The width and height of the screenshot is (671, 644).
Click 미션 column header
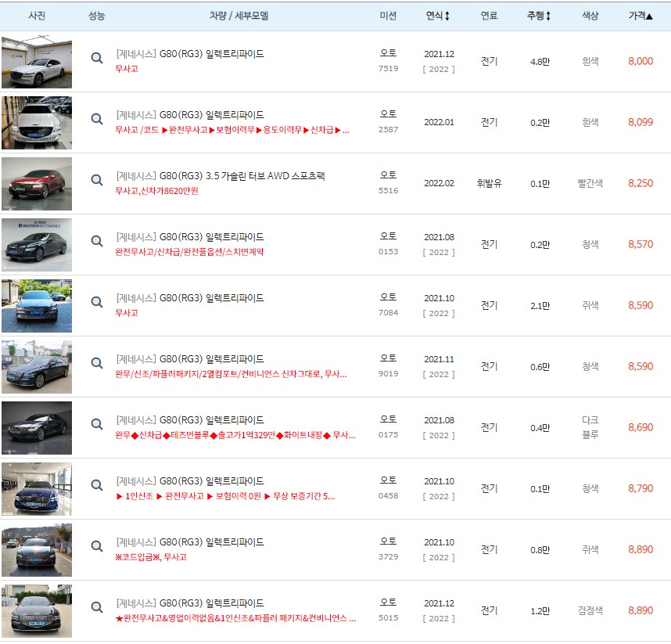[x=388, y=16]
